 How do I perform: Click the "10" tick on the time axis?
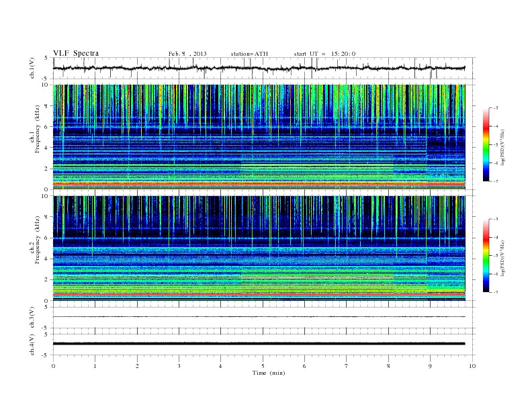pyautogui.click(x=472, y=366)
